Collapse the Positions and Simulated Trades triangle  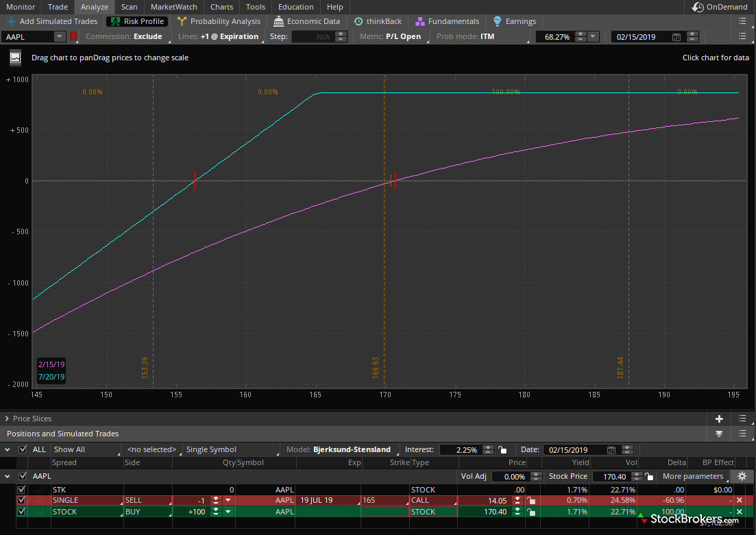point(719,434)
